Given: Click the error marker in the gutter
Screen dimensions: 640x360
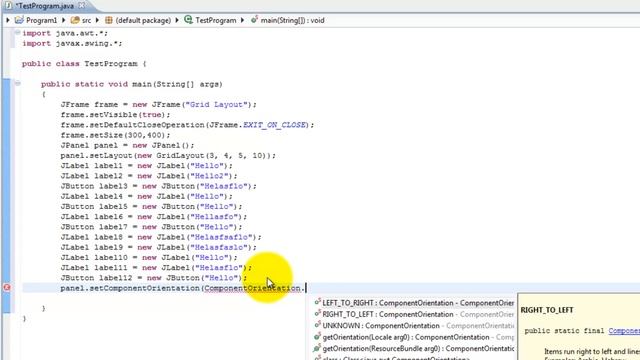Looking at the screenshot, I should 7,288.
